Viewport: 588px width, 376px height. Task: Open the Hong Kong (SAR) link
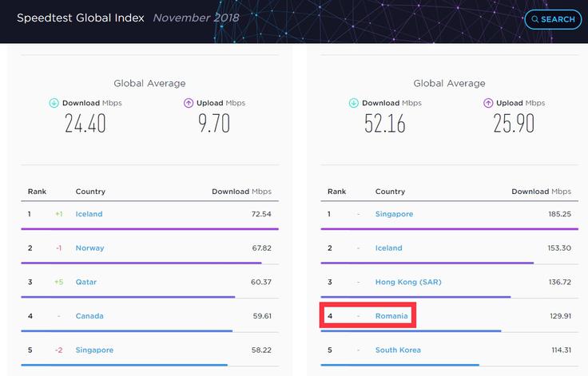(408, 283)
